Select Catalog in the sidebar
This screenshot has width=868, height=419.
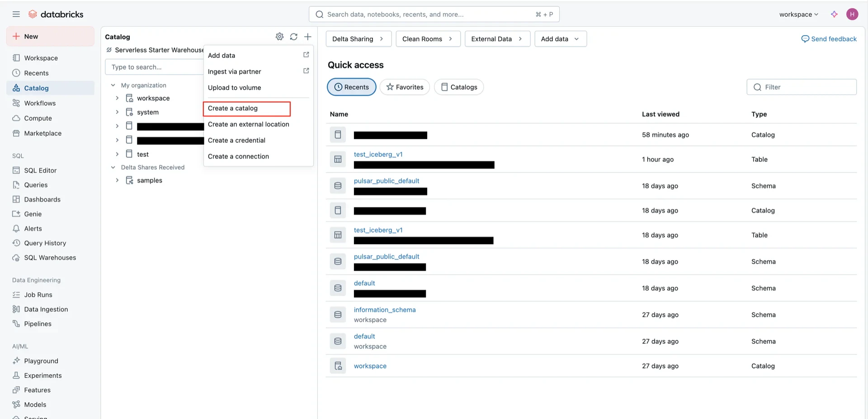pos(50,88)
